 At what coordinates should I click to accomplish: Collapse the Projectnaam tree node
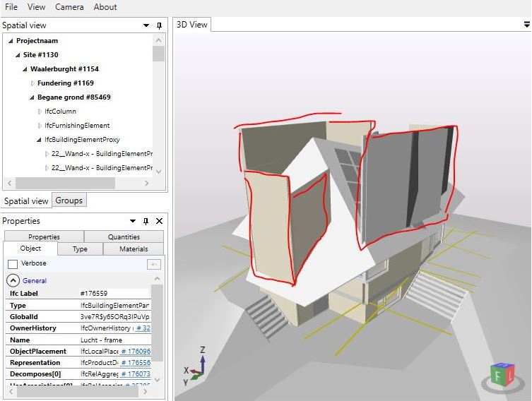[11, 41]
